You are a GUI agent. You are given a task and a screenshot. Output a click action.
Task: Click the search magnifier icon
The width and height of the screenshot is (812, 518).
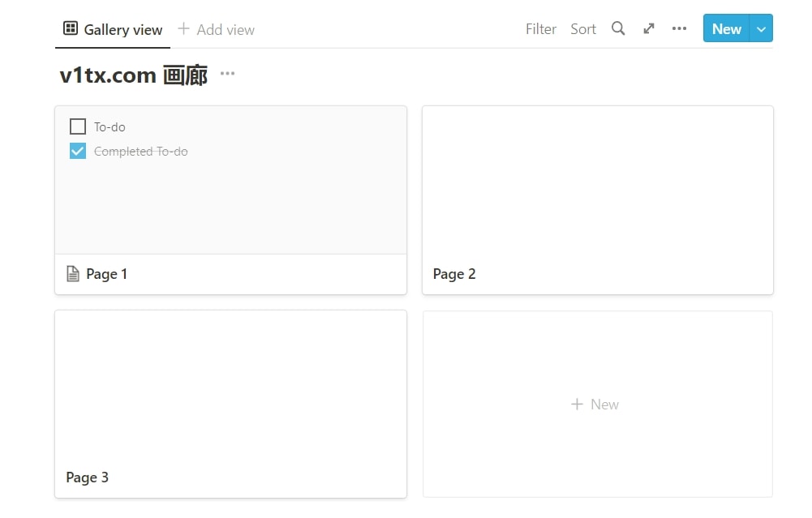[x=618, y=29]
